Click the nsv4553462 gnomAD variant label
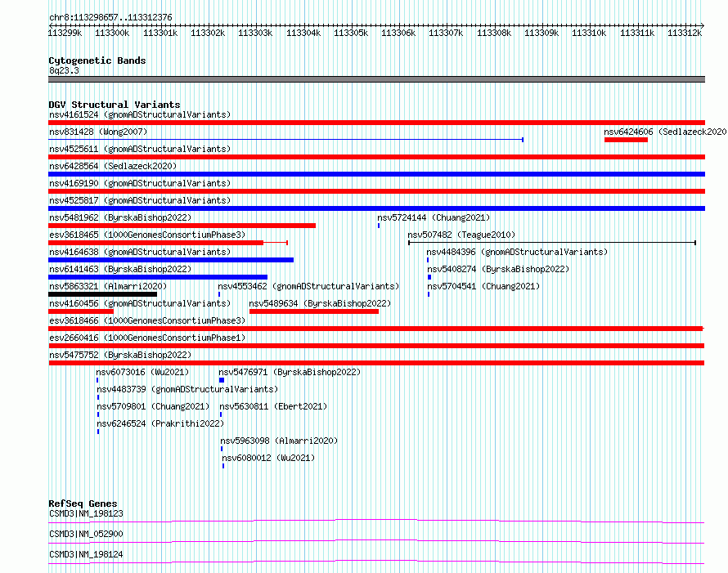The image size is (728, 573). (x=308, y=286)
